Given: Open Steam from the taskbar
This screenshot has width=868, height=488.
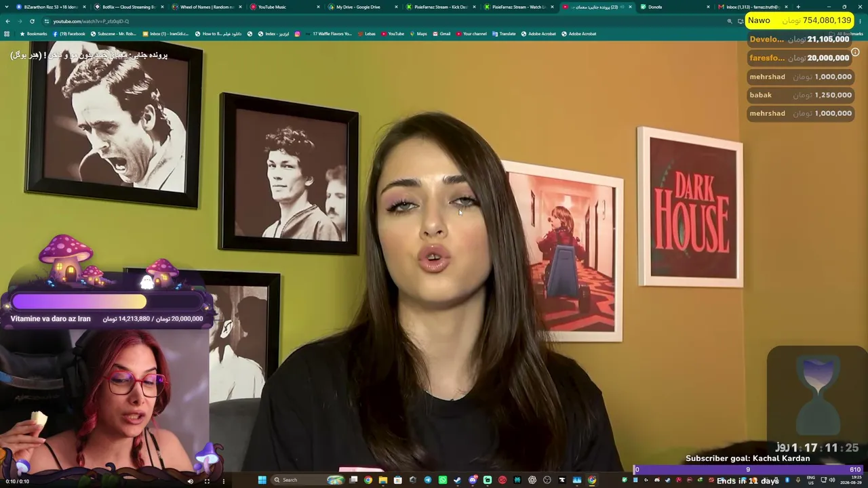Looking at the screenshot, I should pos(457,481).
